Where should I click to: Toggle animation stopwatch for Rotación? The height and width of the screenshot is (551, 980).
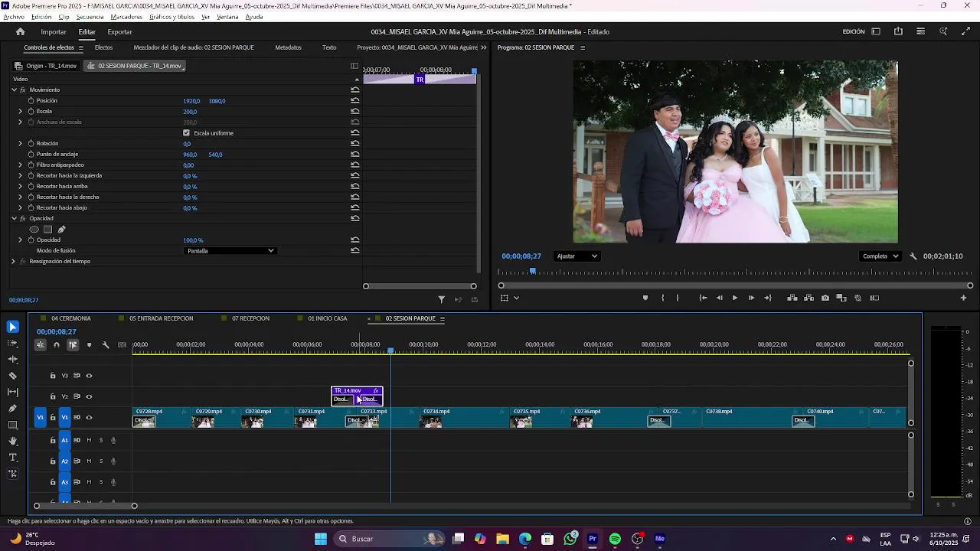pos(31,143)
